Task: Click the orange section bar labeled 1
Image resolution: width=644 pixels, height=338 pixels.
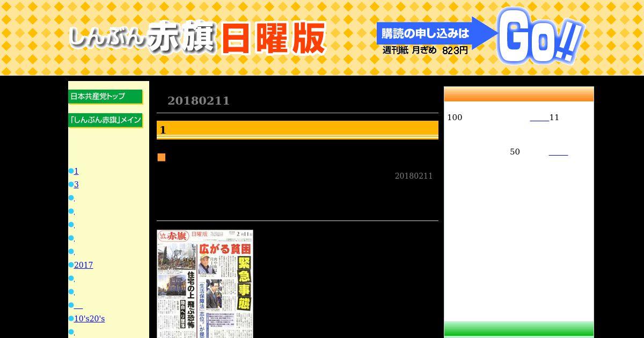Action: point(297,130)
